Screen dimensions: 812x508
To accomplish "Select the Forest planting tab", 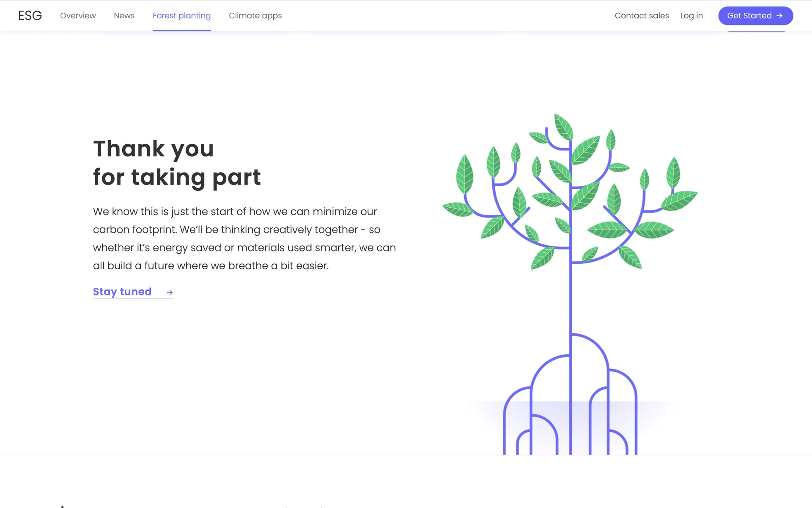I will pyautogui.click(x=181, y=16).
